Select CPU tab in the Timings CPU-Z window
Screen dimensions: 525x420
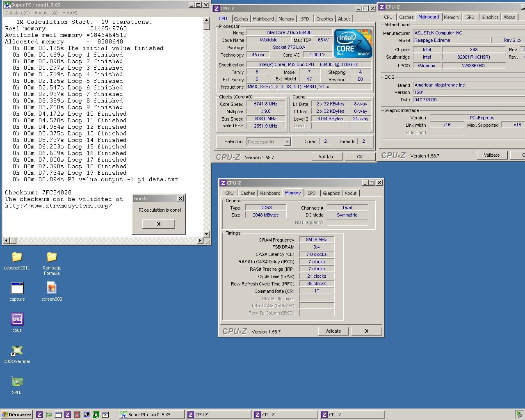coord(229,193)
